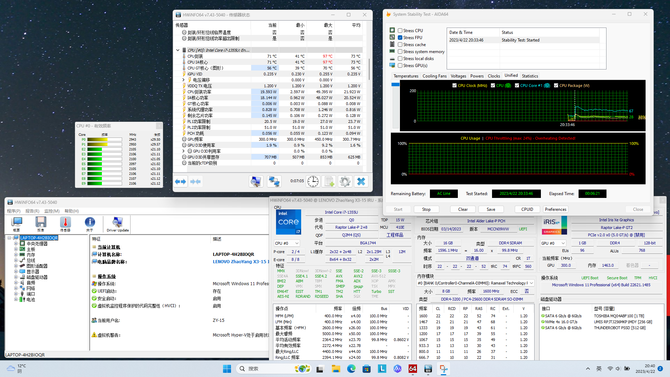The width and height of the screenshot is (670, 377).
Task: Open the 程序(P) menu in HWiNFO64
Action: pyautogui.click(x=13, y=211)
